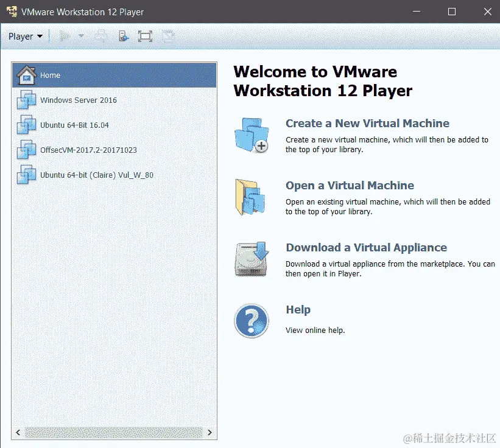Click the blue question mark Help icon
The height and width of the screenshot is (448, 500).
coord(252,321)
